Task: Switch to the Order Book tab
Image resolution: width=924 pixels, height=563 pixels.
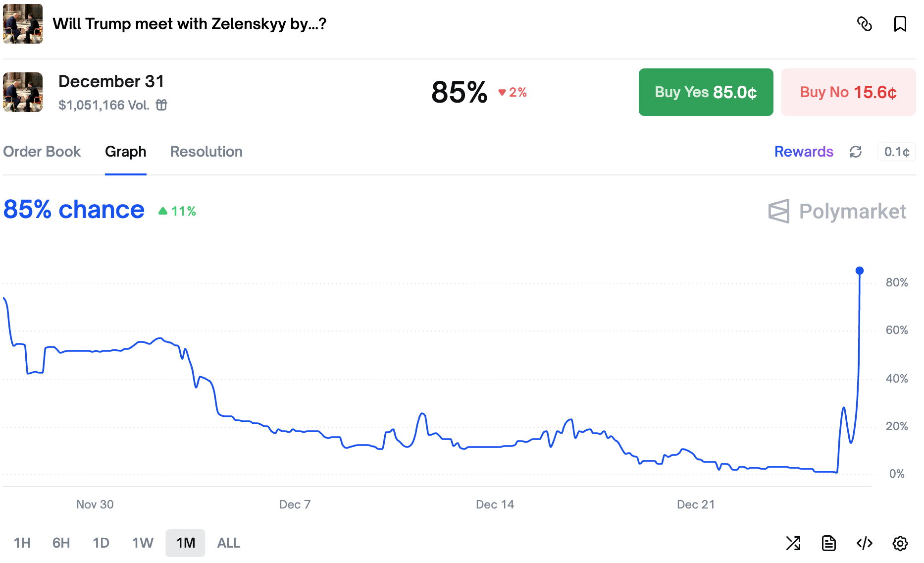Action: [42, 152]
